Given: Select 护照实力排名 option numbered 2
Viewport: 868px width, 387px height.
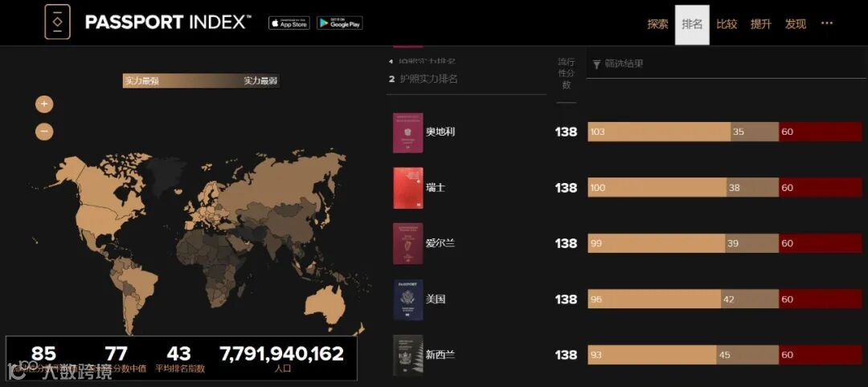Looking at the screenshot, I should tap(424, 79).
